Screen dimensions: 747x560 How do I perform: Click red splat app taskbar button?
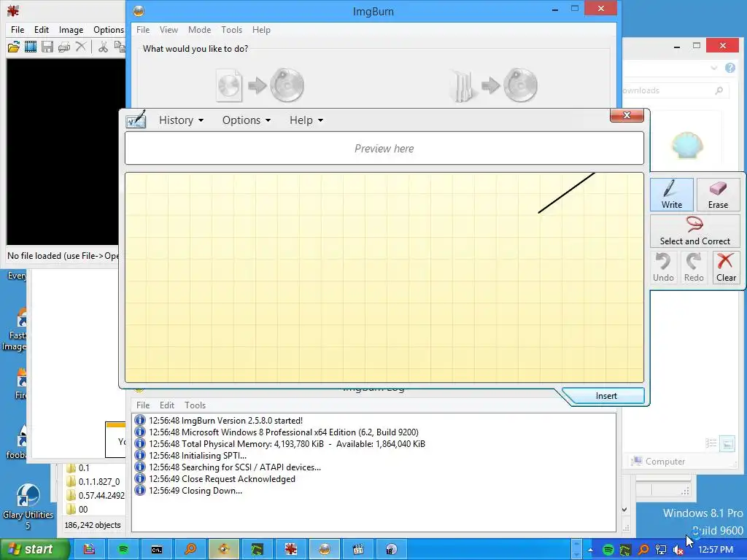tap(290, 550)
